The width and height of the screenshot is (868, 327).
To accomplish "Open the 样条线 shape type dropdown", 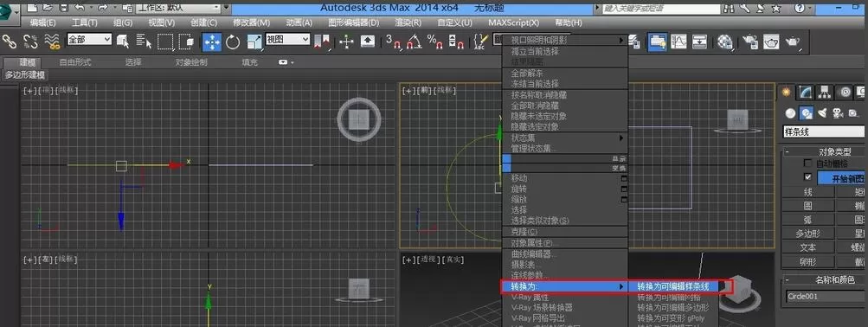I will (824, 131).
